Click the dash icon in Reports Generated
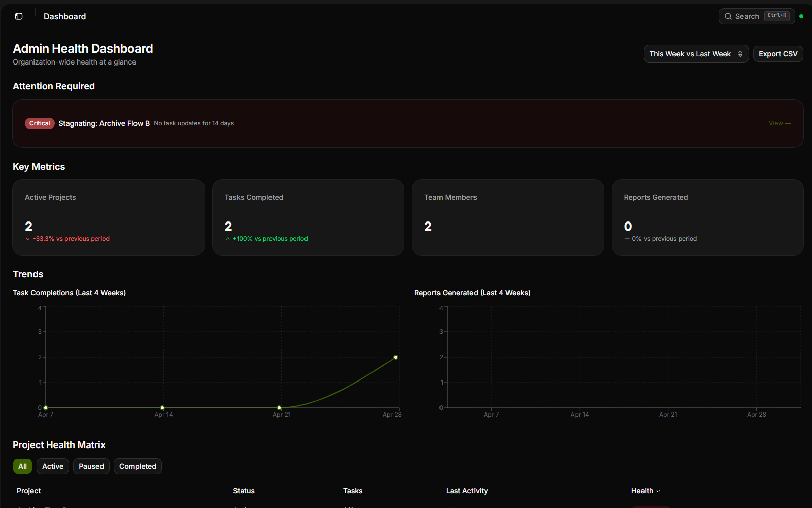 [x=627, y=239]
